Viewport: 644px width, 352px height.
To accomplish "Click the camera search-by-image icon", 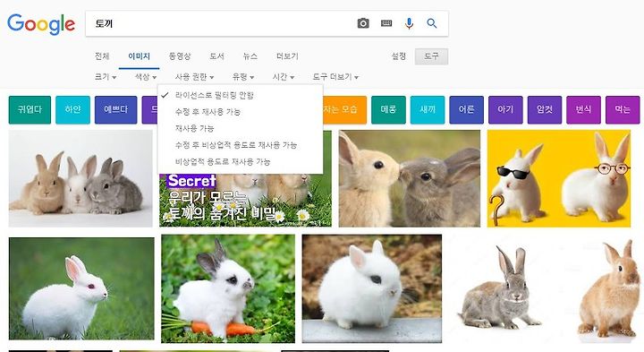I will click(x=363, y=23).
